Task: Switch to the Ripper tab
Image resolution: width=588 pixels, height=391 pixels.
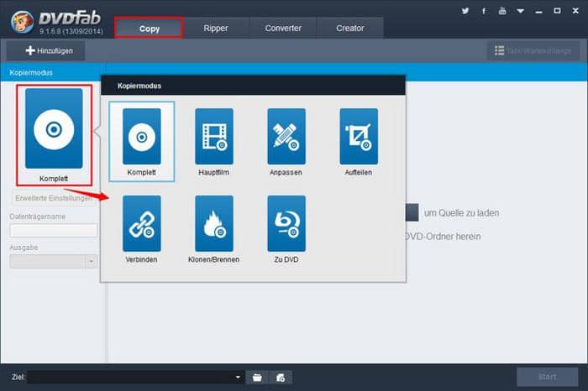Action: pos(216,28)
